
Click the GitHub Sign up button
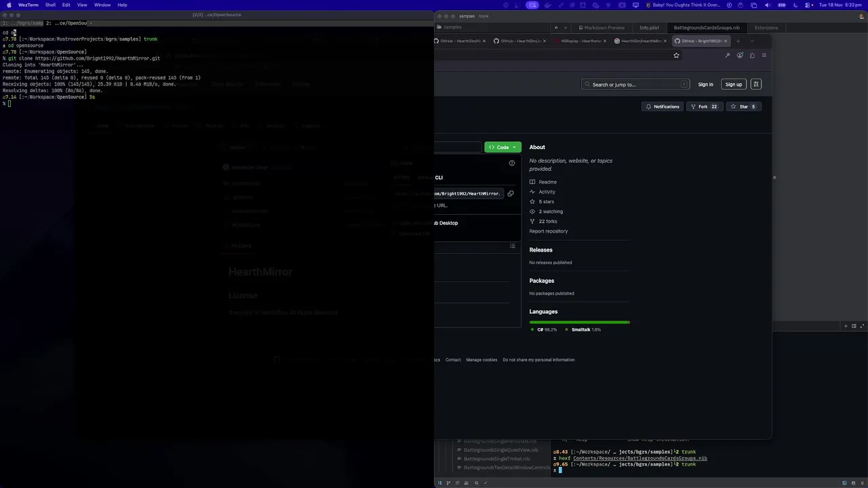click(x=734, y=85)
